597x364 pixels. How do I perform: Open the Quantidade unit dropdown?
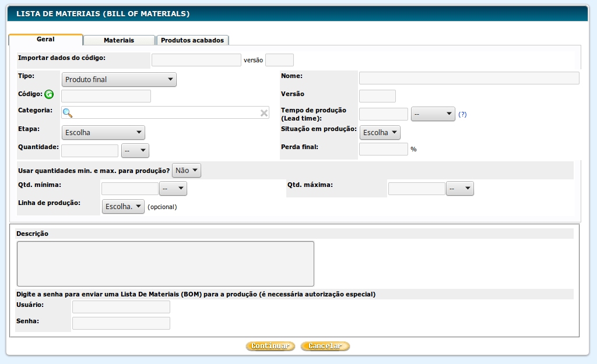coord(135,151)
